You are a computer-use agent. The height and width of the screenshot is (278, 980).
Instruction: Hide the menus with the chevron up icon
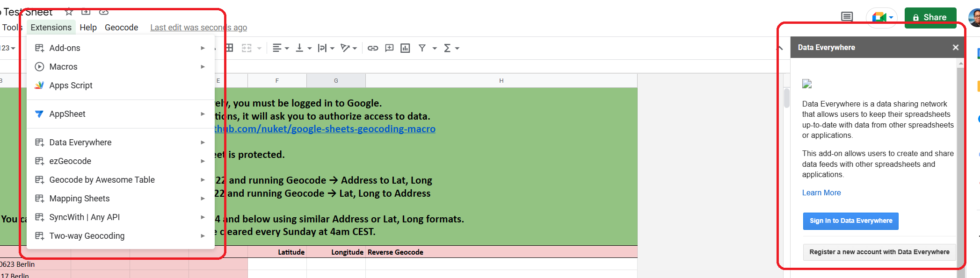pyautogui.click(x=779, y=48)
